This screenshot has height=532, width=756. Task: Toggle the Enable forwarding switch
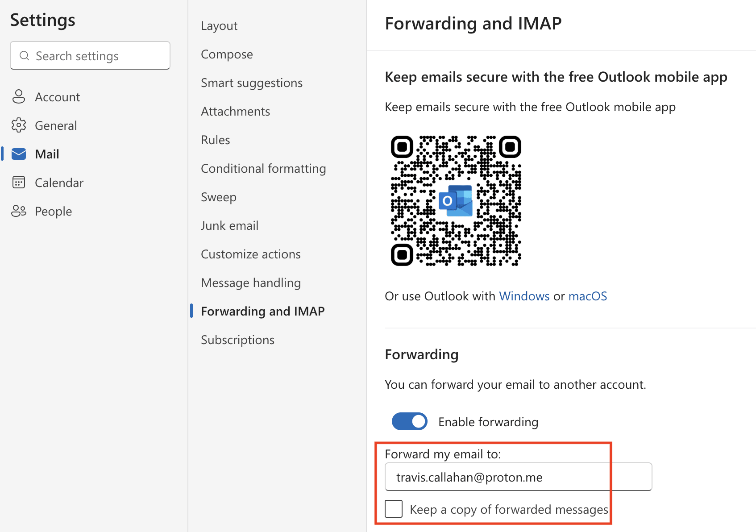(410, 421)
